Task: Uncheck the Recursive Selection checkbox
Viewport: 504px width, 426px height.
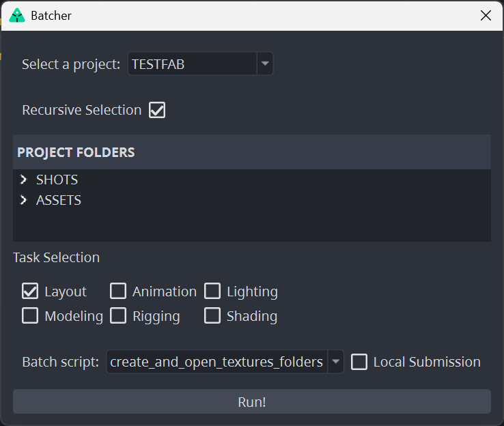Action: [x=157, y=110]
